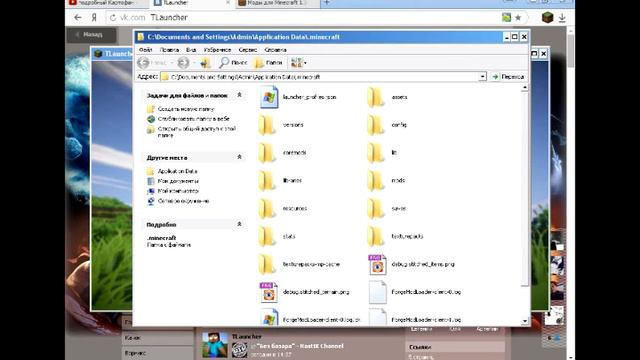Open the View (Вид) menu
Screen dimensions: 640x360
tap(191, 50)
